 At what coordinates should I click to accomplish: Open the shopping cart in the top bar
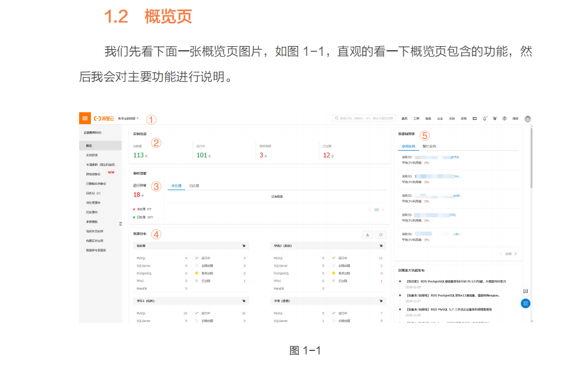pyautogui.click(x=495, y=119)
